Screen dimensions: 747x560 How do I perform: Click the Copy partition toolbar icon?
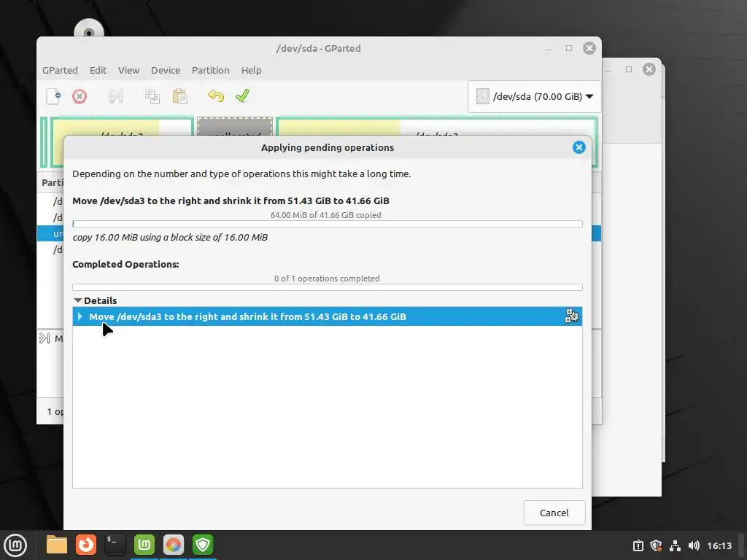pos(152,96)
